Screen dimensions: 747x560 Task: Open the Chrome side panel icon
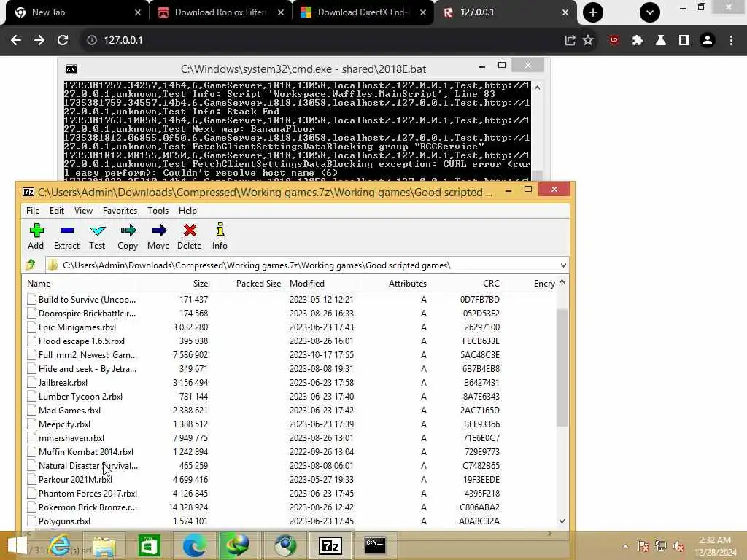pos(684,40)
